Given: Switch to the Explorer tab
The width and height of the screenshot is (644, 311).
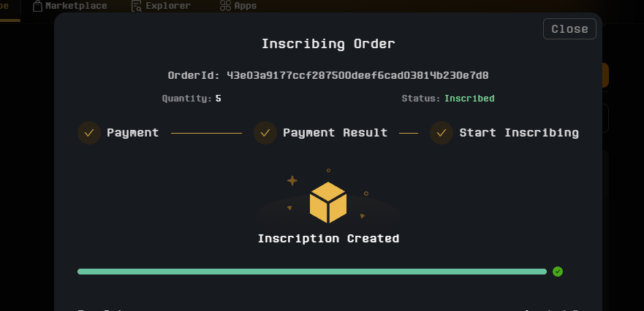Looking at the screenshot, I should pos(167,6).
